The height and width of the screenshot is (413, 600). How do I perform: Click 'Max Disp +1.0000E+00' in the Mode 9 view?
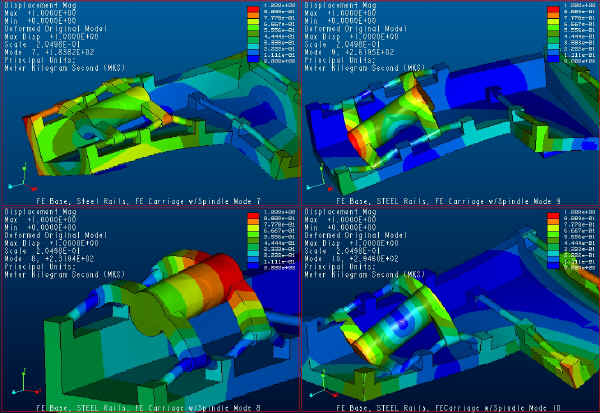(x=352, y=37)
